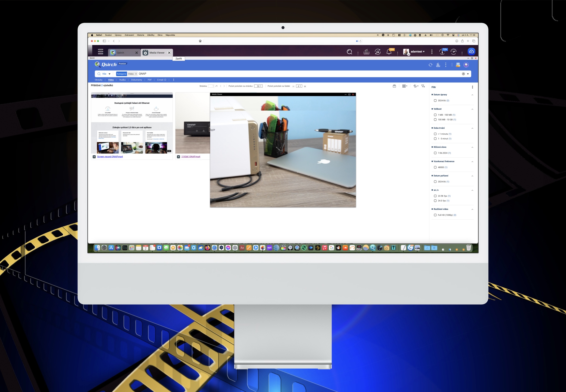Open the QTS dashboard gauge icon
The width and height of the screenshot is (566, 392).
tap(453, 52)
